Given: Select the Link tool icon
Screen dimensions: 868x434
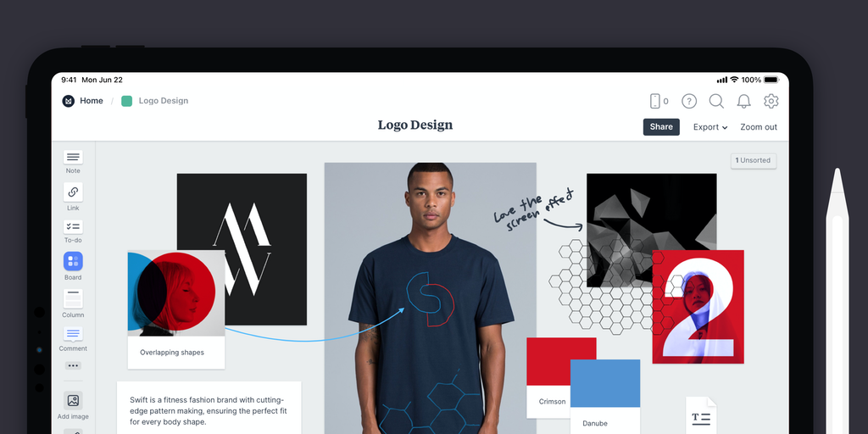Looking at the screenshot, I should coord(73,192).
